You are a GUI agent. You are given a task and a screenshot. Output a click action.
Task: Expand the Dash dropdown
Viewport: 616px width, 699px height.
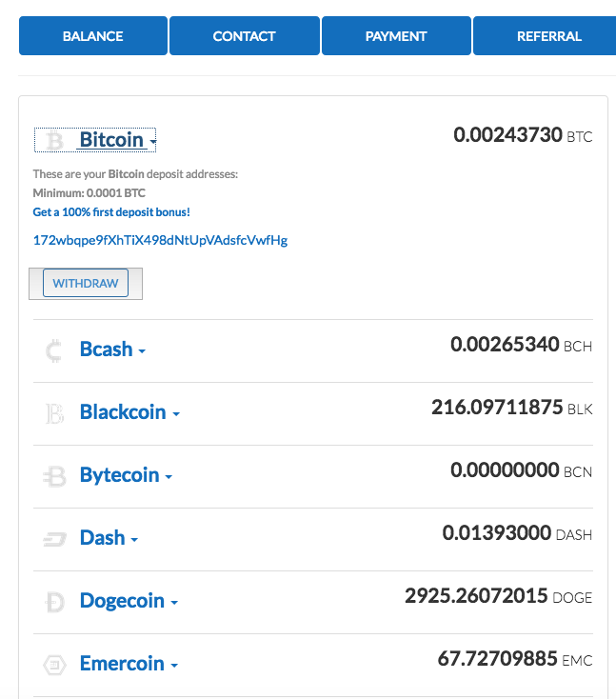[x=109, y=538]
